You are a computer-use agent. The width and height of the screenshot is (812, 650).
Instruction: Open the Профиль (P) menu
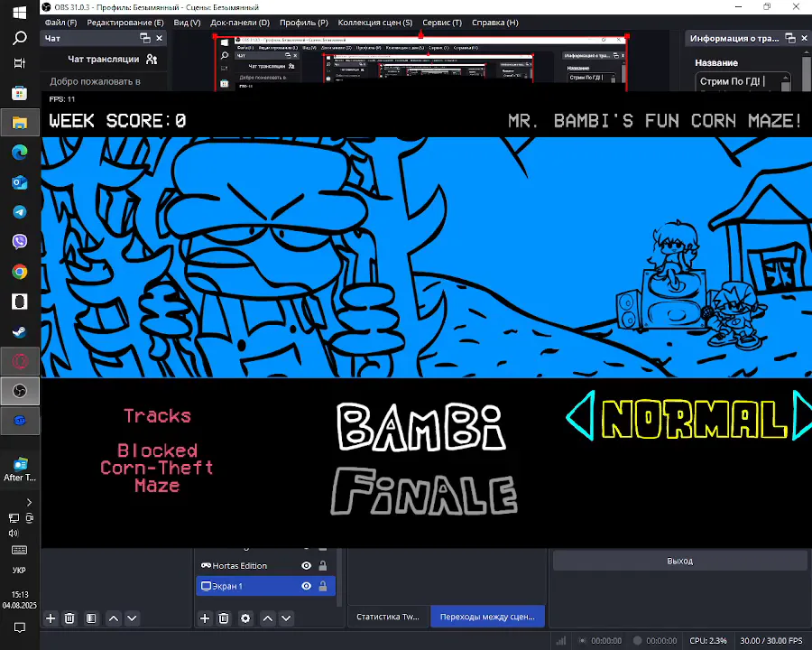click(x=304, y=23)
